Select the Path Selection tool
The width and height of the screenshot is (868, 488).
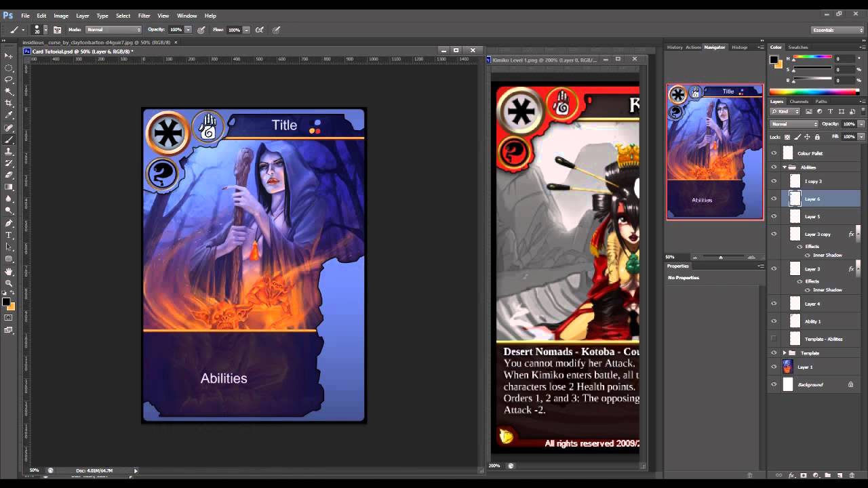[x=9, y=247]
